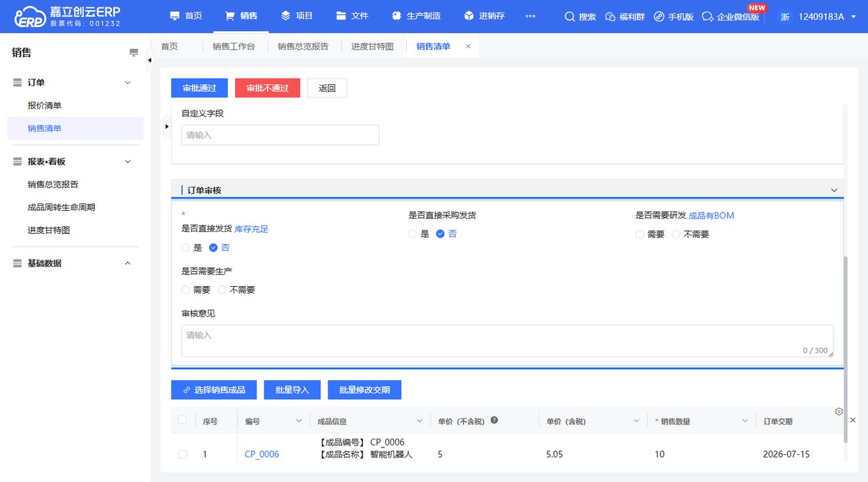Click the 订单 section list icon
The width and height of the screenshot is (868, 482).
[x=18, y=83]
